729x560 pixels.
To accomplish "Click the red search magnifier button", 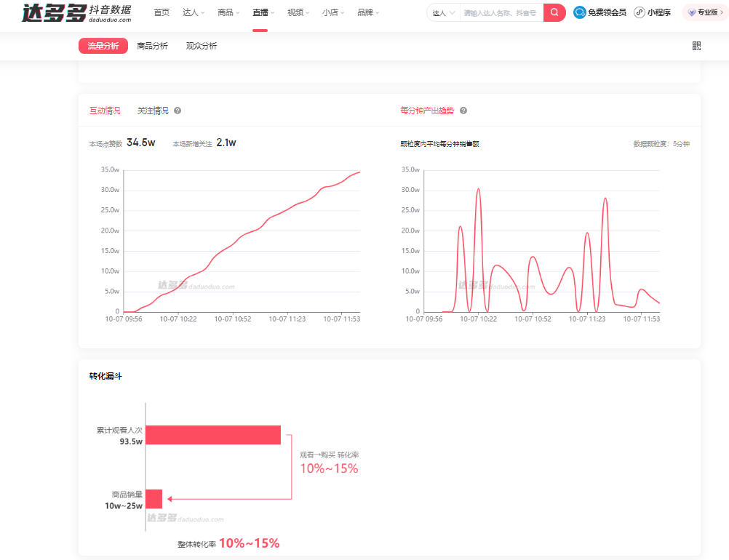I will point(554,12).
